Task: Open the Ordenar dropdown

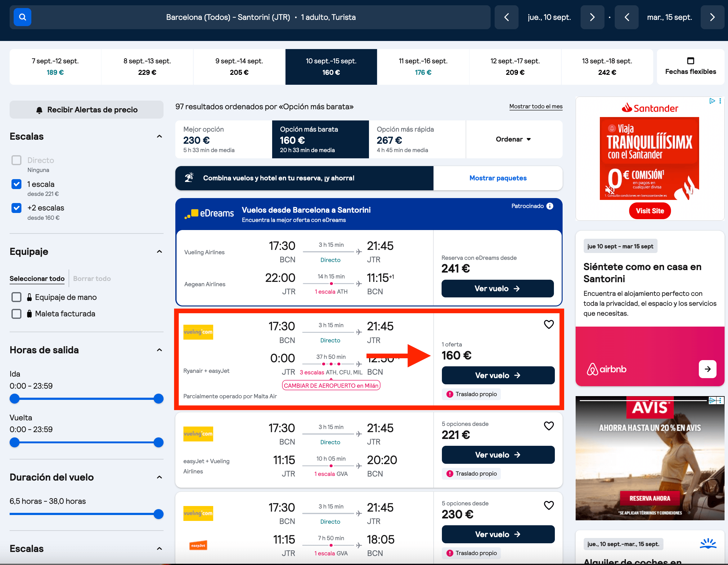Action: (x=513, y=139)
